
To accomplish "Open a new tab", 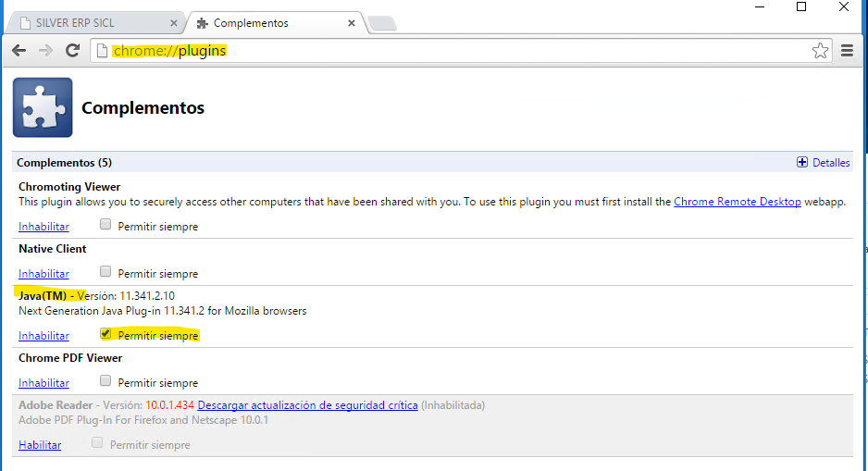I will (x=382, y=23).
